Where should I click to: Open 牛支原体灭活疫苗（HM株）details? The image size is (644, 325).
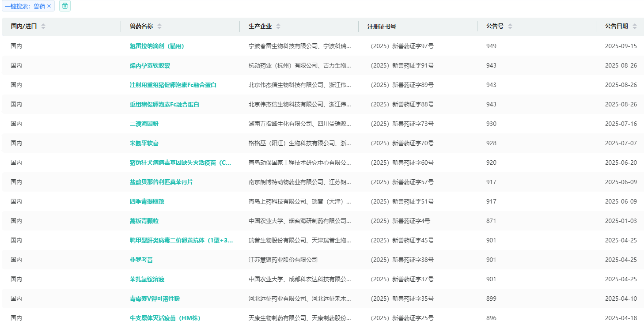[162, 318]
